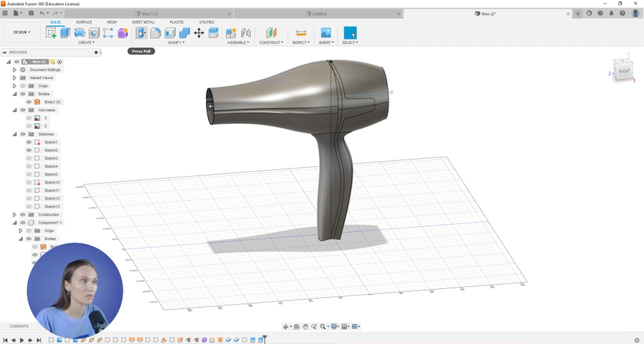644x344 pixels.
Task: Select the Revolve tool
Action: 80,33
